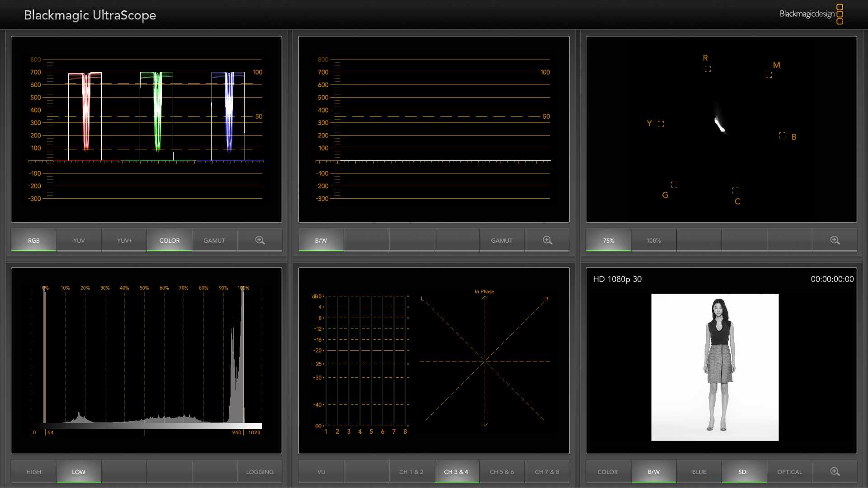Switch histogram to LOW mode
The height and width of the screenshot is (488, 868).
click(79, 471)
